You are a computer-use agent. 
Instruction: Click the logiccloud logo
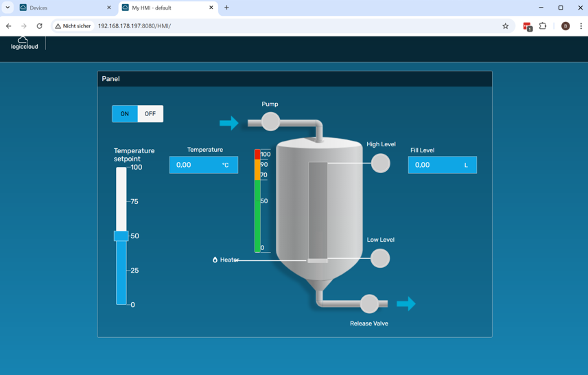coord(25,43)
